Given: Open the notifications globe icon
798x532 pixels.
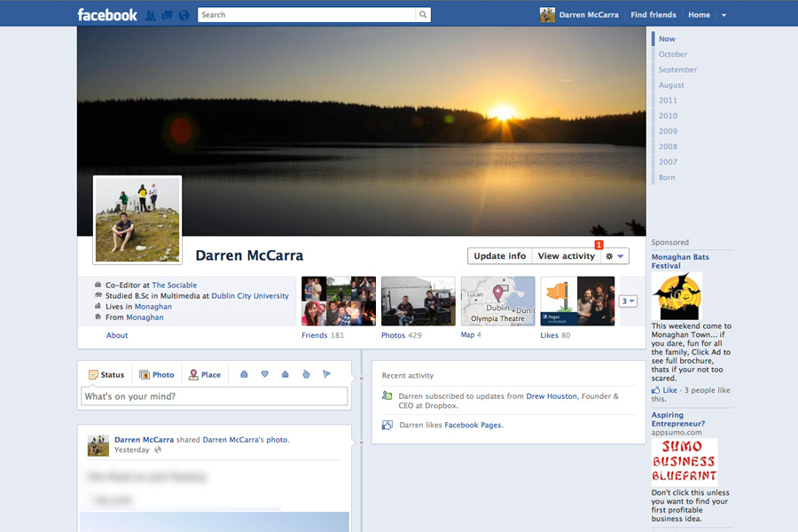Looking at the screenshot, I should 183,14.
